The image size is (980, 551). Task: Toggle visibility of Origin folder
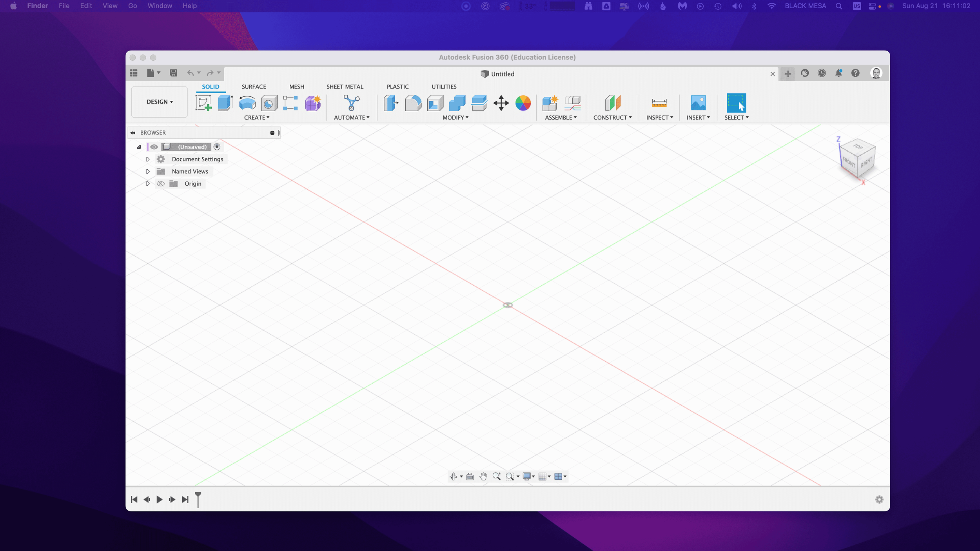pyautogui.click(x=161, y=183)
